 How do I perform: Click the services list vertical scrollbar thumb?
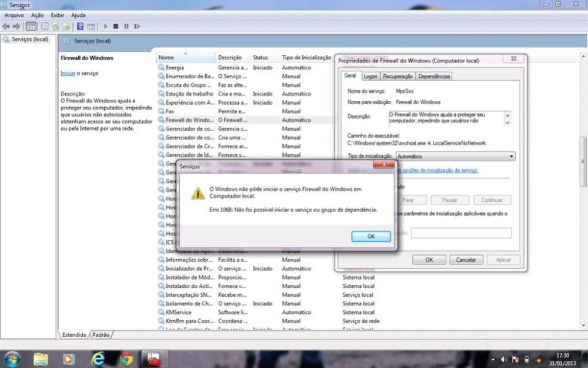point(583,161)
